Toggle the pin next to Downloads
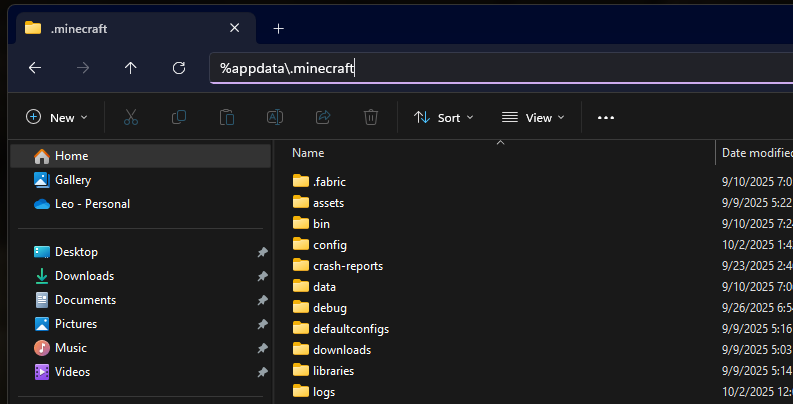This screenshot has height=404, width=793. tap(262, 276)
